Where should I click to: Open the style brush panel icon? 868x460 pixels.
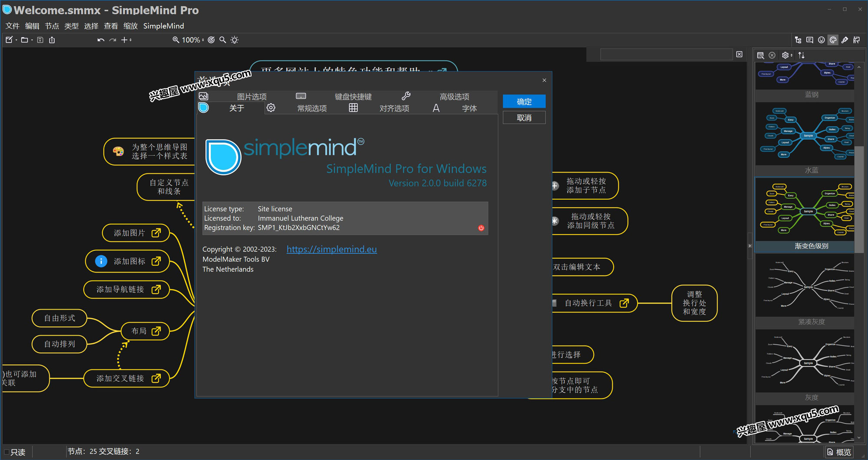point(845,40)
